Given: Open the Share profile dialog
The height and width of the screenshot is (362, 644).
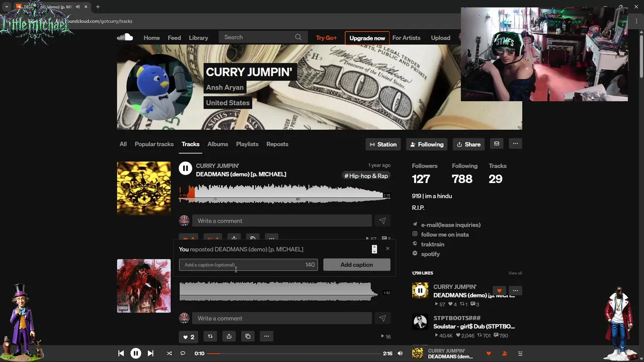Looking at the screenshot, I should [468, 144].
